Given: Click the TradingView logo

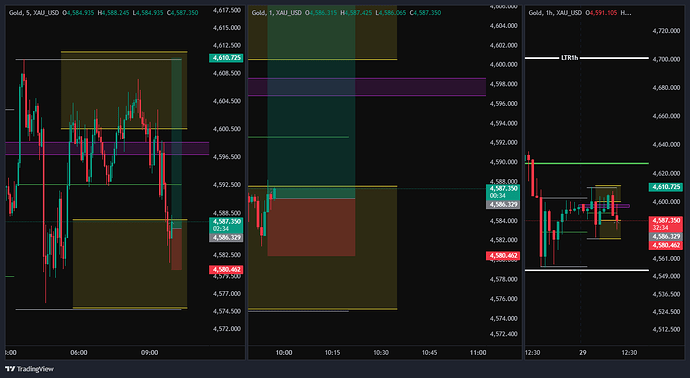Looking at the screenshot, I should click(x=29, y=369).
